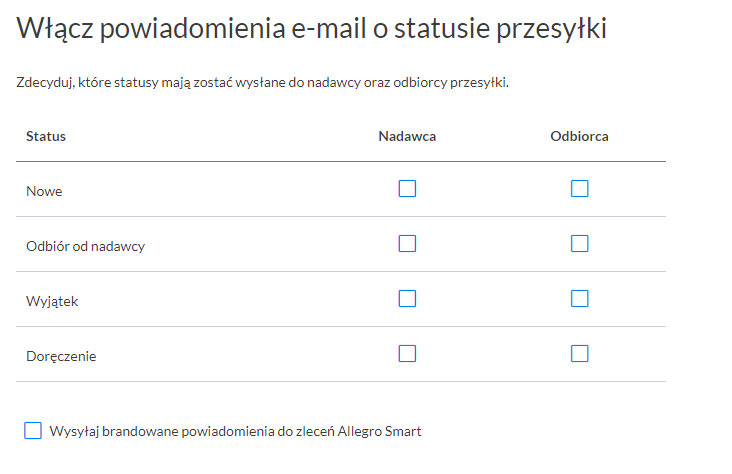The height and width of the screenshot is (474, 732).
Task: Select the Doręczenie status row label
Action: (61, 356)
